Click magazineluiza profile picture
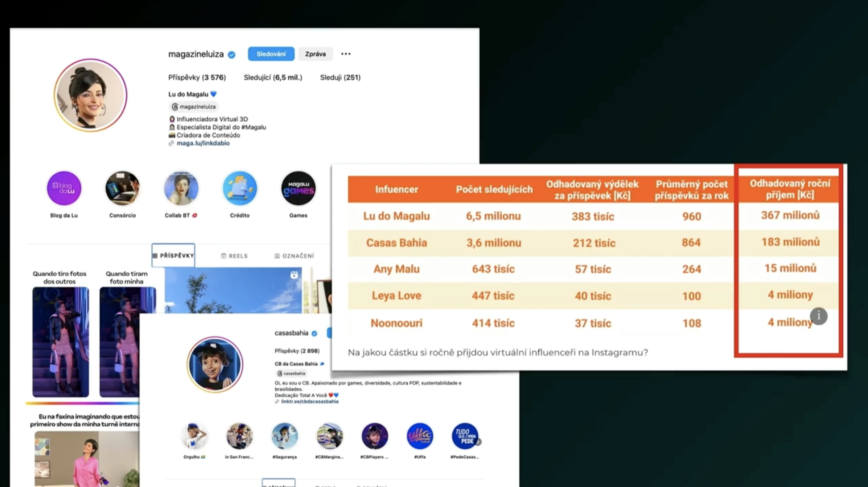 click(x=90, y=95)
